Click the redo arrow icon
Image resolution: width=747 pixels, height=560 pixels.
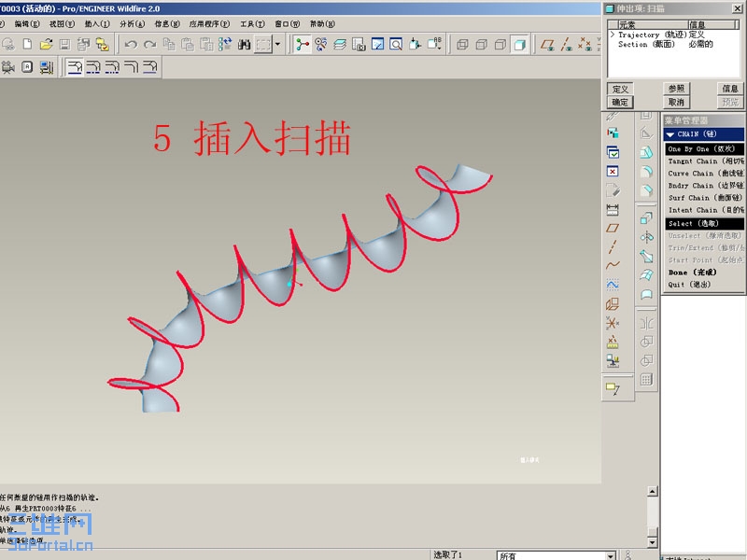[150, 44]
